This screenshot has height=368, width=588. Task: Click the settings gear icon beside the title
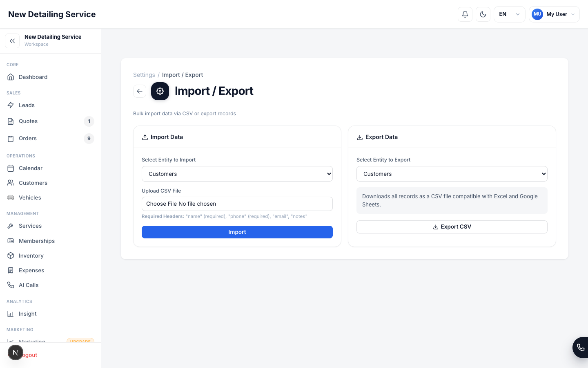(160, 91)
